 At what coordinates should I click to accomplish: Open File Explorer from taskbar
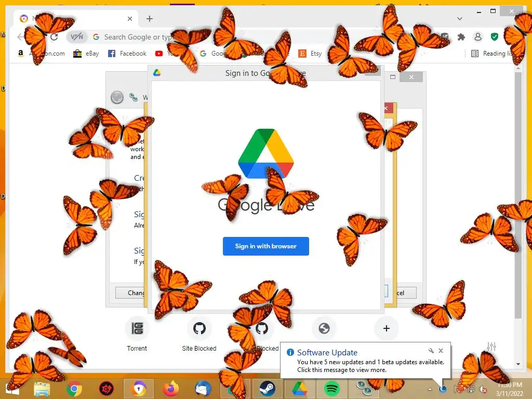42,389
